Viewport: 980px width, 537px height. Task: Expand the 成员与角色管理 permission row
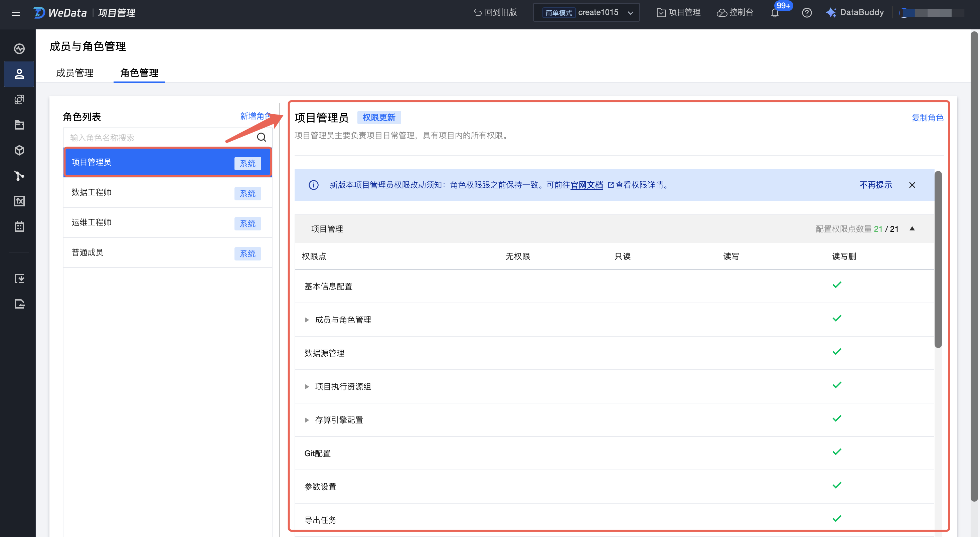coord(307,320)
